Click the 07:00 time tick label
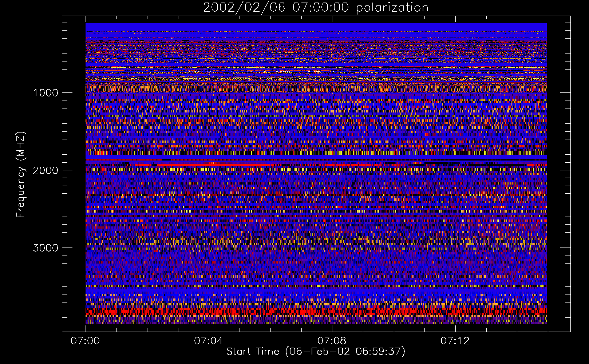This screenshot has height=364, width=589. coord(85,341)
